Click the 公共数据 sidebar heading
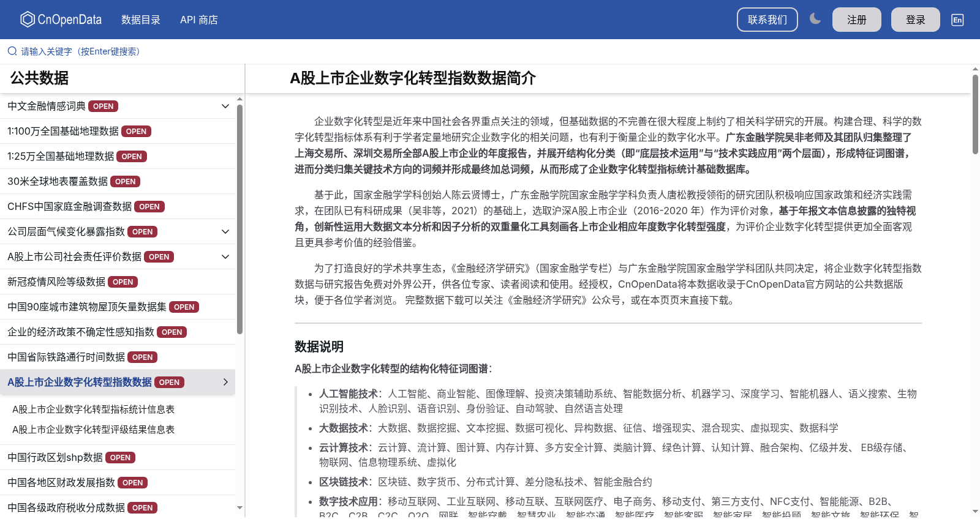 click(39, 78)
